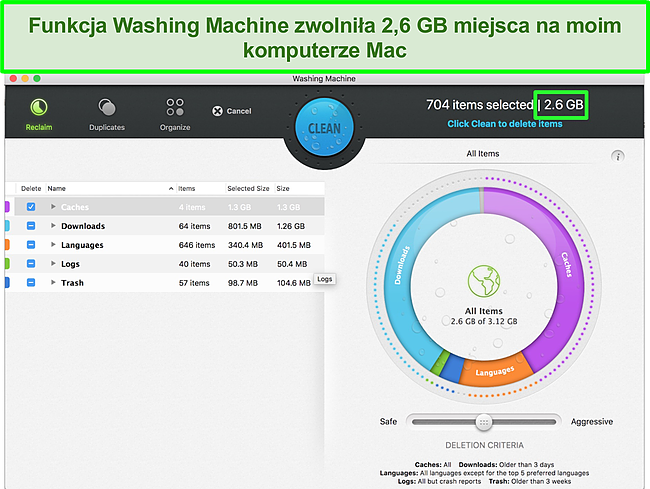650x489 pixels.
Task: Click the green Logs chart segment
Action: click(x=439, y=361)
